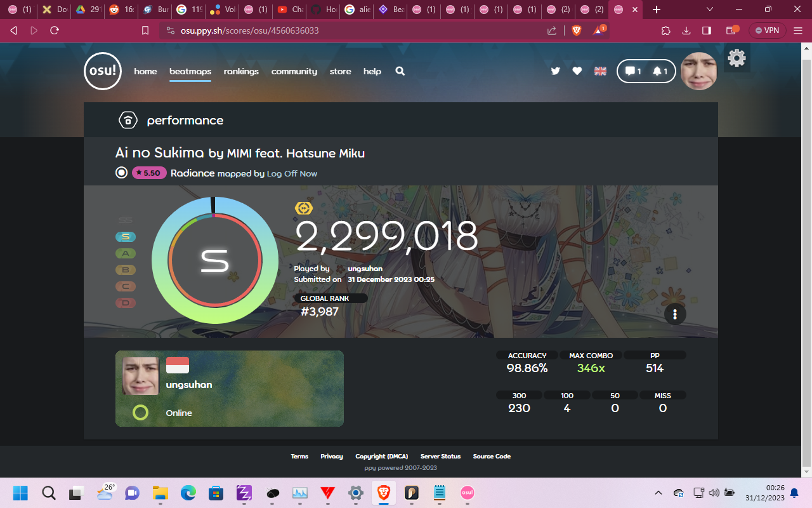Open the search magnifier in osu! navigation

pos(400,71)
